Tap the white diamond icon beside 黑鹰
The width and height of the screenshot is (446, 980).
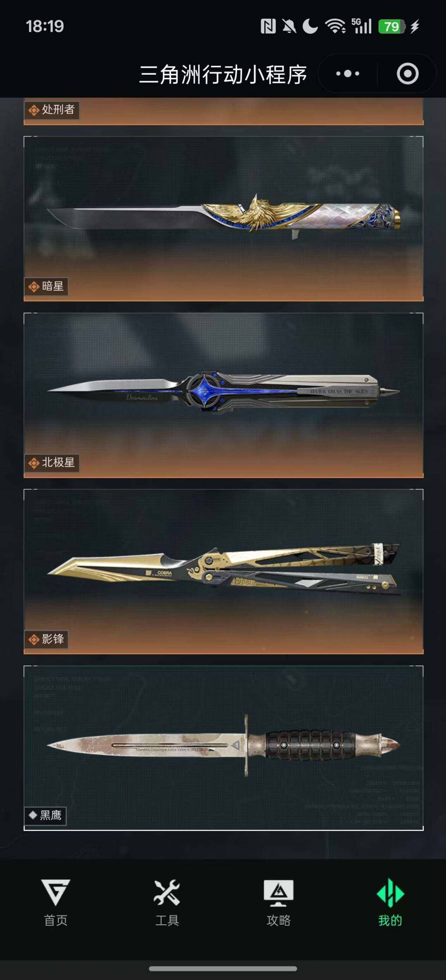click(33, 815)
